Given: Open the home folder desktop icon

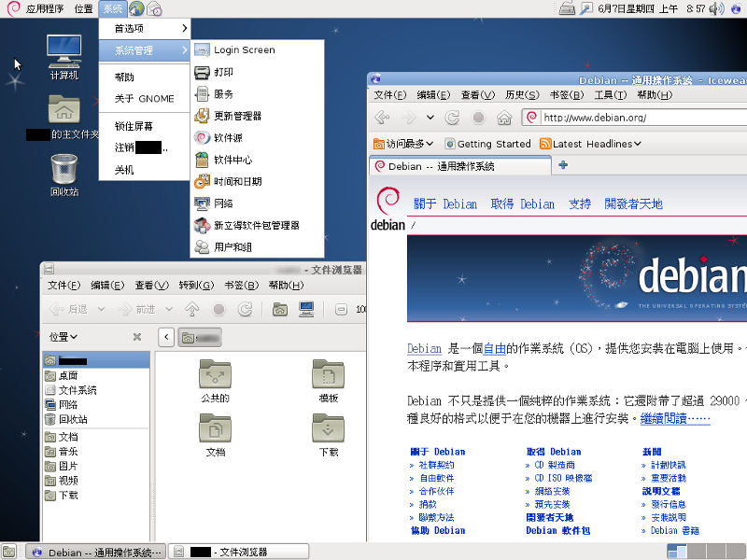Looking at the screenshot, I should tap(63, 118).
